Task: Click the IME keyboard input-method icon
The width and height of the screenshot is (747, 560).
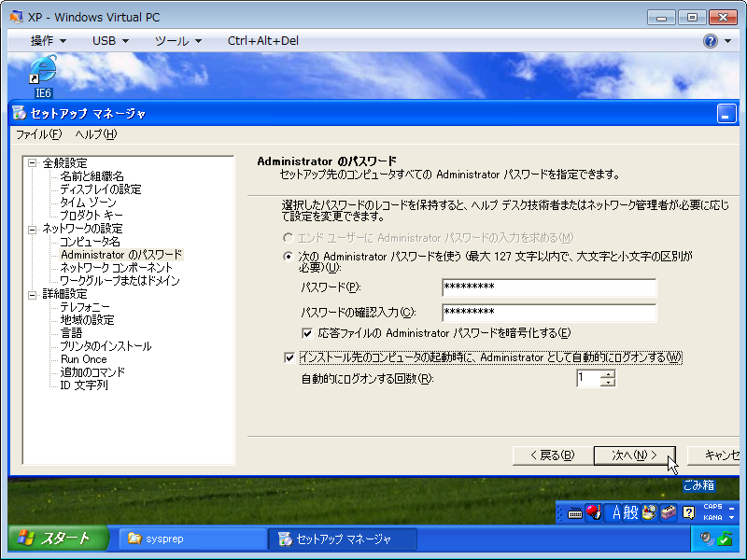Action: (x=575, y=512)
